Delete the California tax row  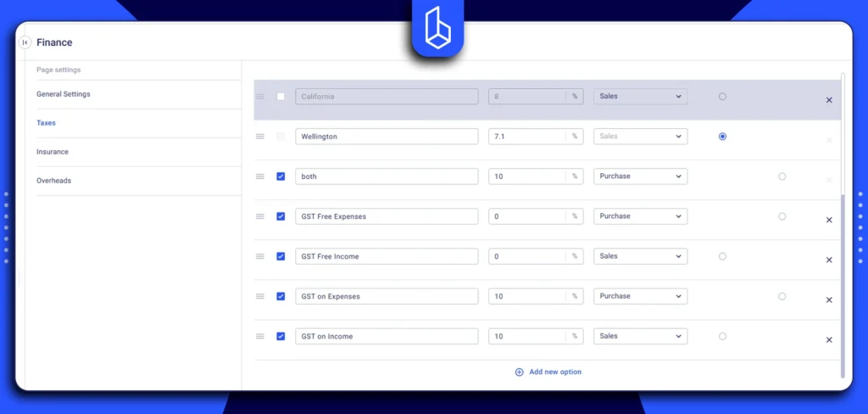coord(828,100)
